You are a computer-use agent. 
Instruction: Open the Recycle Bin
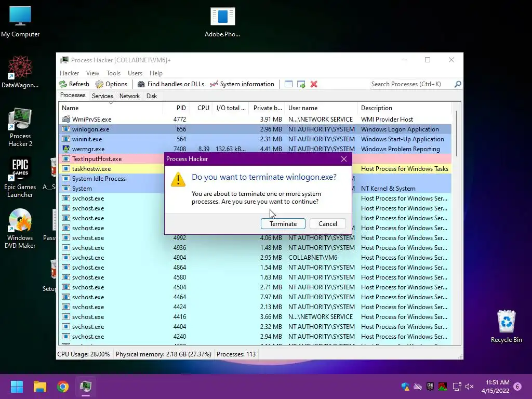(x=506, y=326)
